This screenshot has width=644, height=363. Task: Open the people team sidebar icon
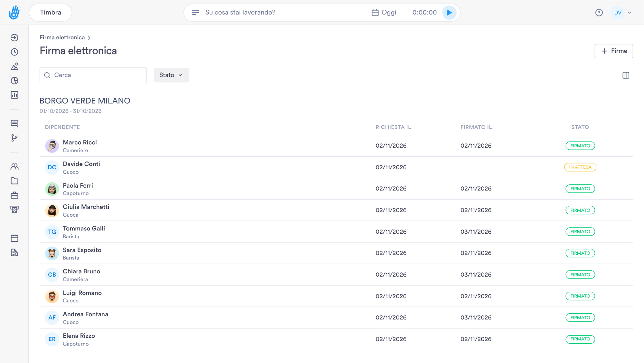(x=14, y=167)
